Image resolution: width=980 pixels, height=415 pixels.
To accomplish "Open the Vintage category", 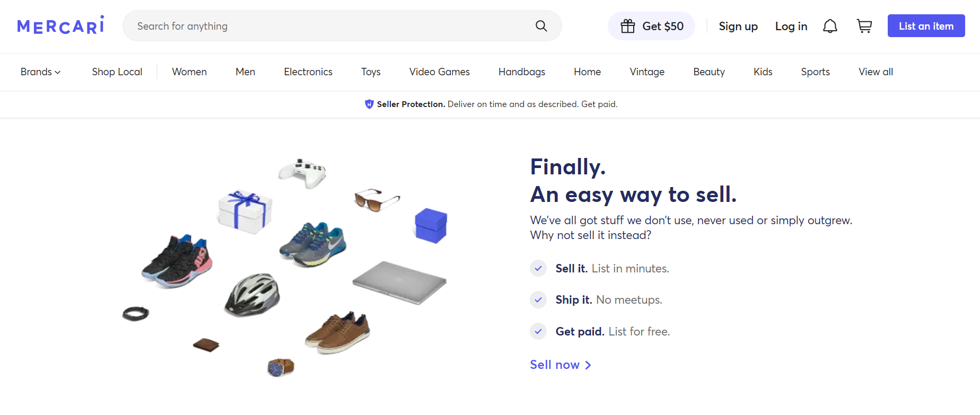I will (647, 72).
